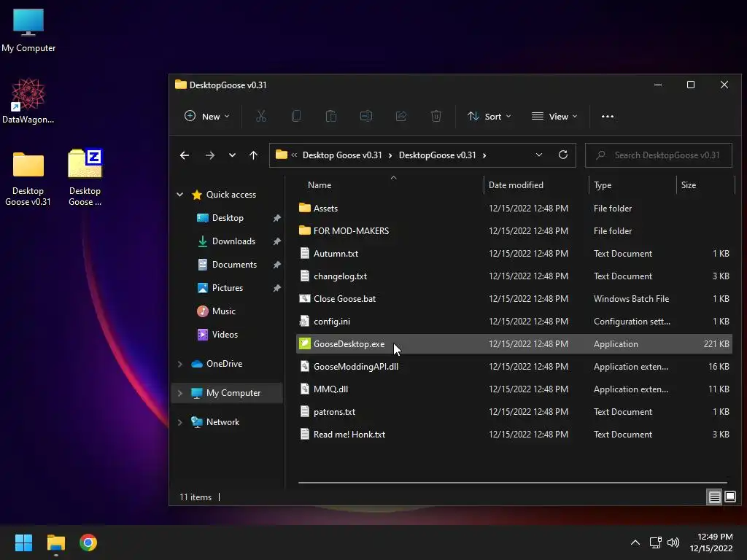Click the File Explorer taskbar icon
Viewport: 747px width, 560px height.
point(55,542)
